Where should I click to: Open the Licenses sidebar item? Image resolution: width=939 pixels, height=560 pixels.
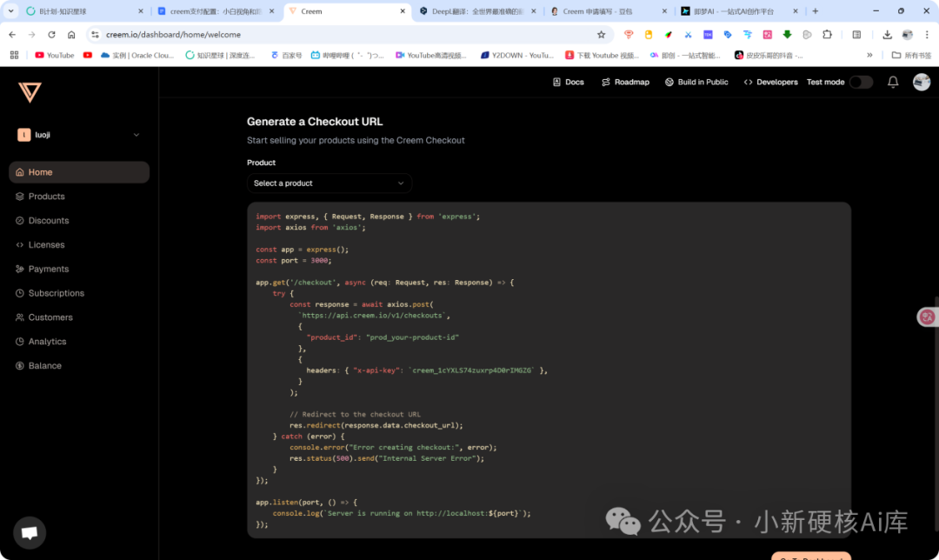click(79, 244)
